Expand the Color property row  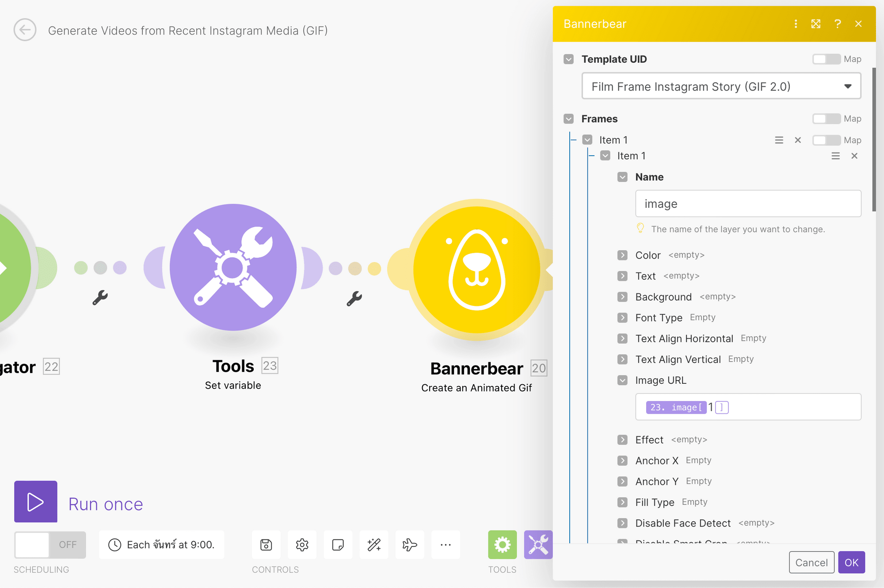622,255
